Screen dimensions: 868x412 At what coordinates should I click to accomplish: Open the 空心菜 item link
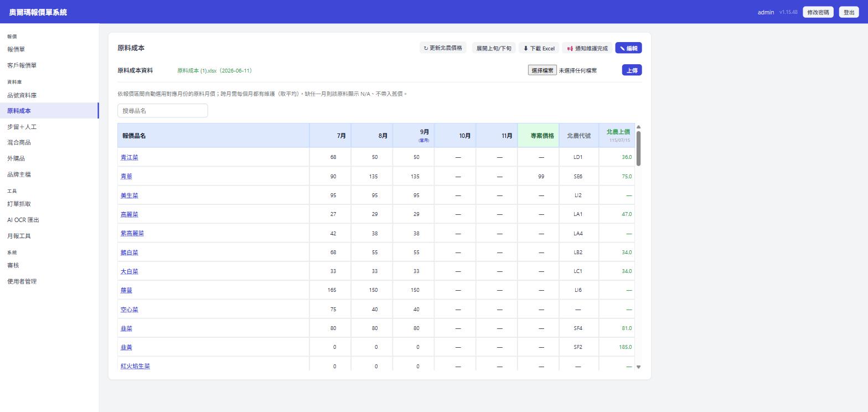(130, 310)
